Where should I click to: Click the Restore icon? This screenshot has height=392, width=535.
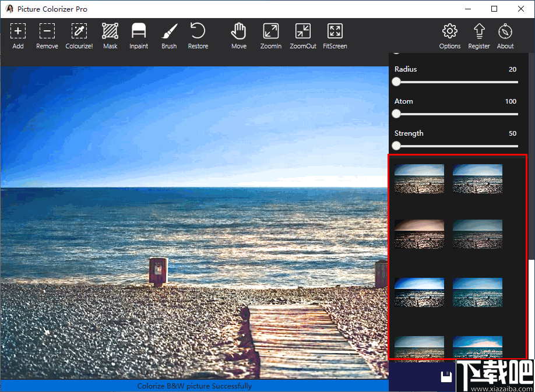tap(198, 35)
